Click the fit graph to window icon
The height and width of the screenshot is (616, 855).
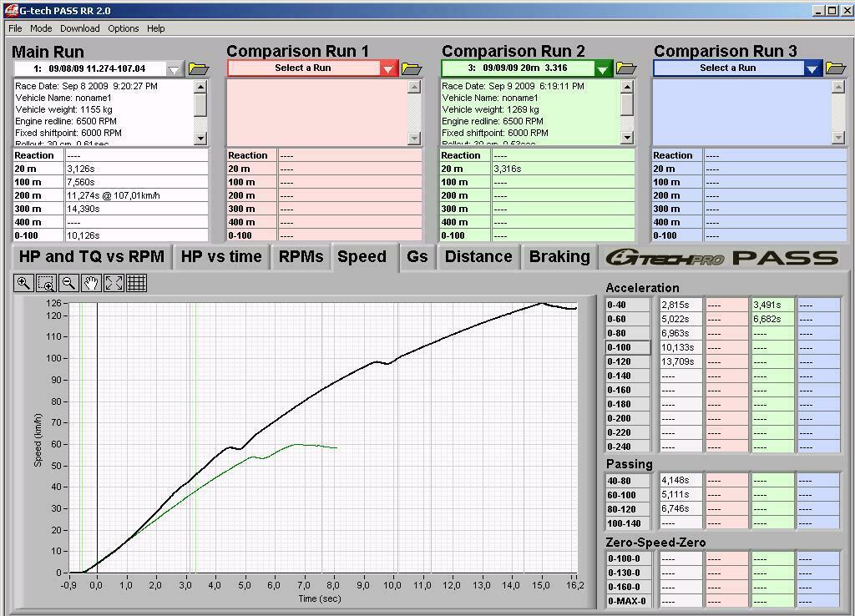114,283
